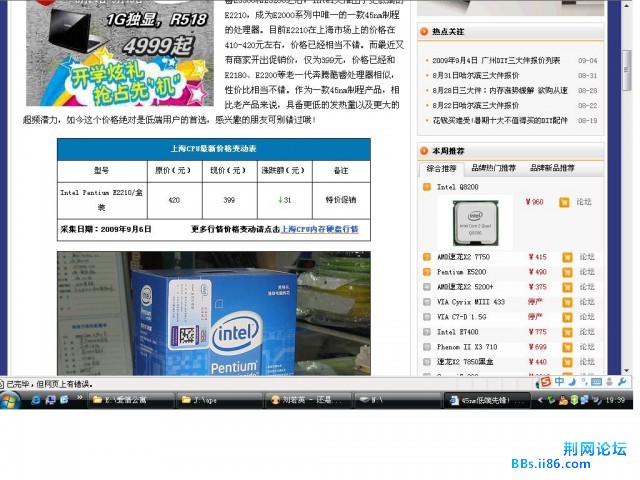Click the 399 current price table cell
Image resolution: width=640 pixels, height=480 pixels.
(229, 200)
